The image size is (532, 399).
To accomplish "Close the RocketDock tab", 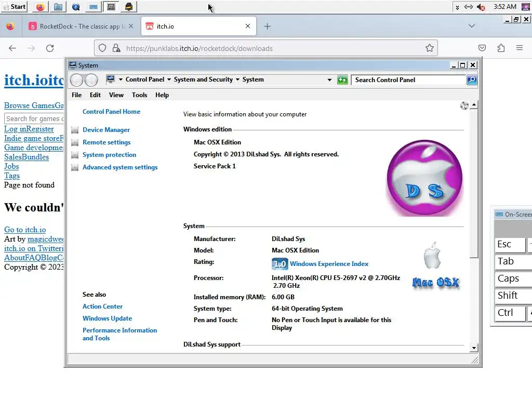I will [x=131, y=26].
